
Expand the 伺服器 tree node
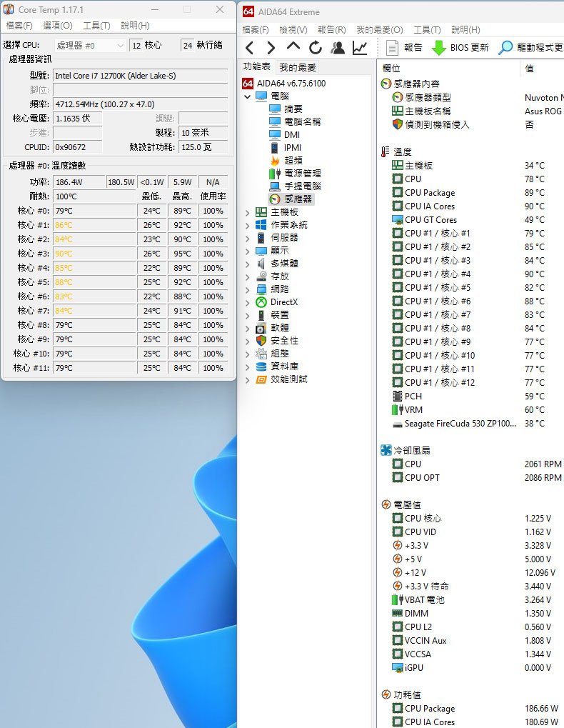[x=247, y=238]
